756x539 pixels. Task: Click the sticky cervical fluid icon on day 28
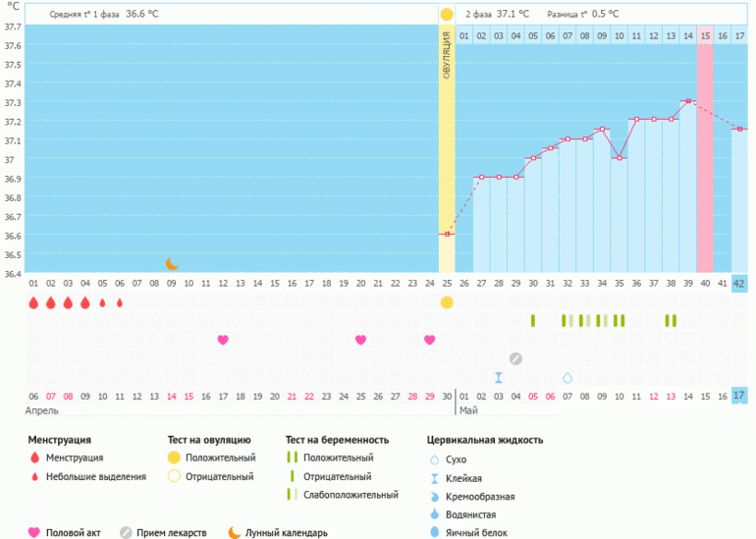pyautogui.click(x=499, y=377)
